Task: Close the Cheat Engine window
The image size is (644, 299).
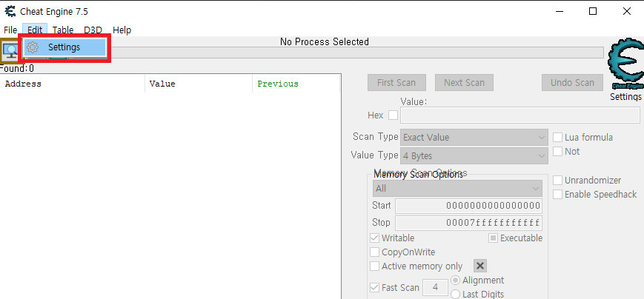Action: pyautogui.click(x=627, y=11)
